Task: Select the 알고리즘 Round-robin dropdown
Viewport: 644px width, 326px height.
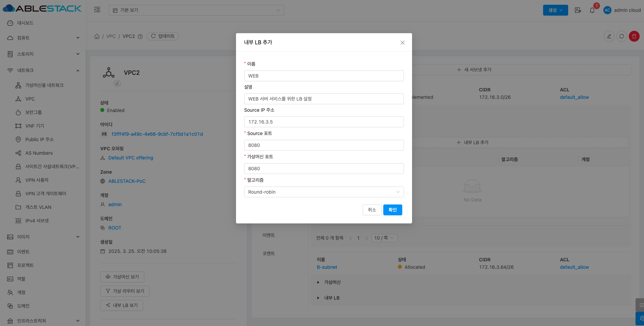Action: point(324,192)
